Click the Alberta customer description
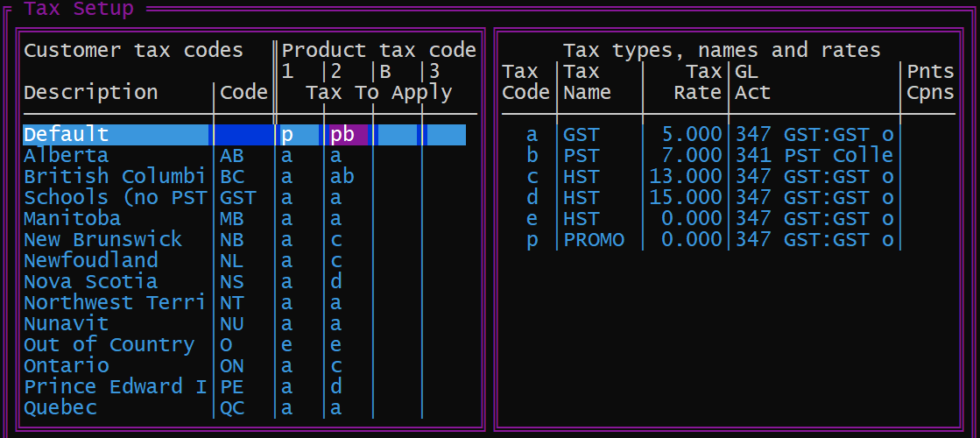Viewport: 980px width, 438px height. pos(66,156)
